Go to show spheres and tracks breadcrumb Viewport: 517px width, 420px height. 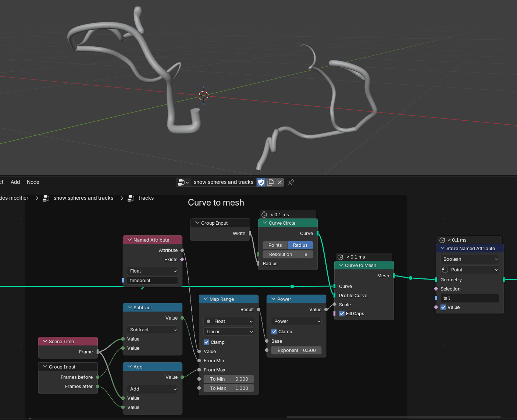click(x=83, y=198)
